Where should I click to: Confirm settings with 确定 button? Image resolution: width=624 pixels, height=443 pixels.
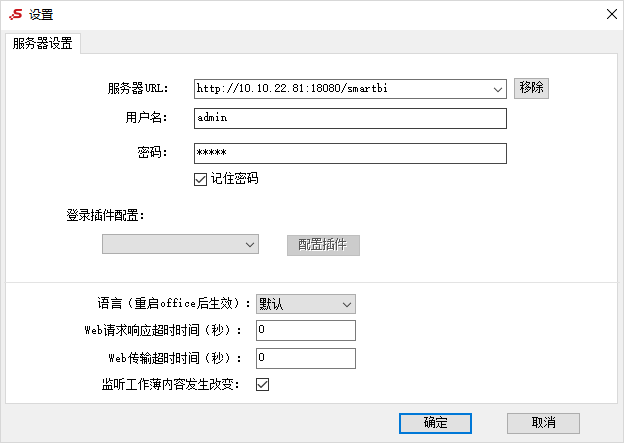435,423
